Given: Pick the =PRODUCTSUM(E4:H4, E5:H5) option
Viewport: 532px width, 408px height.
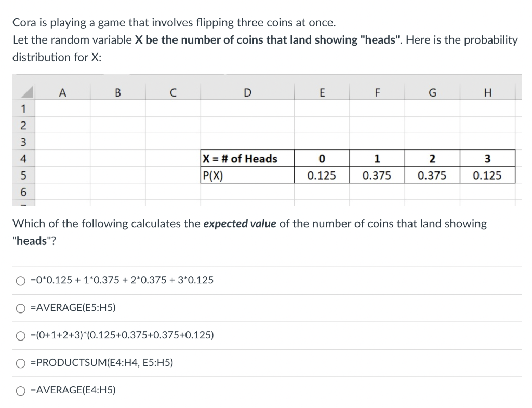Looking at the screenshot, I should [x=21, y=363].
